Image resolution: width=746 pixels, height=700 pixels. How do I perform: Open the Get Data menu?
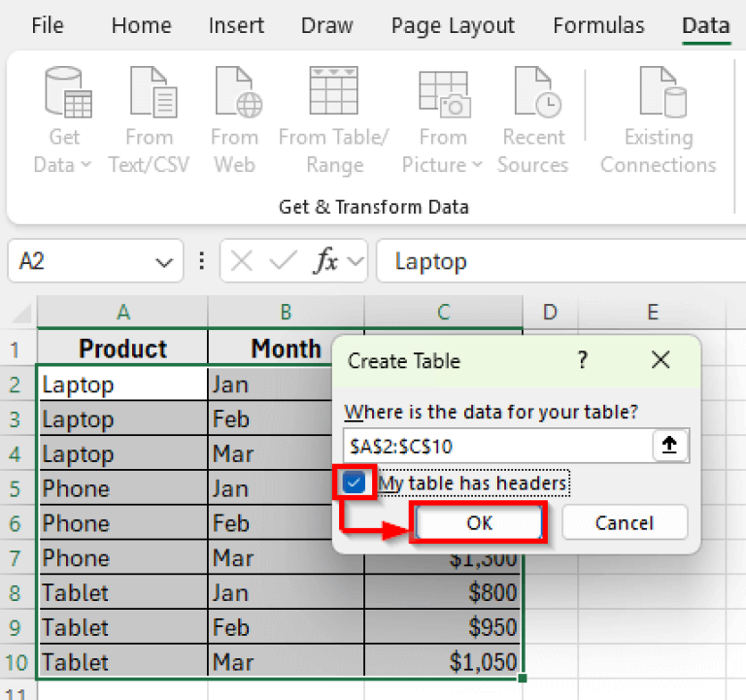(63, 120)
